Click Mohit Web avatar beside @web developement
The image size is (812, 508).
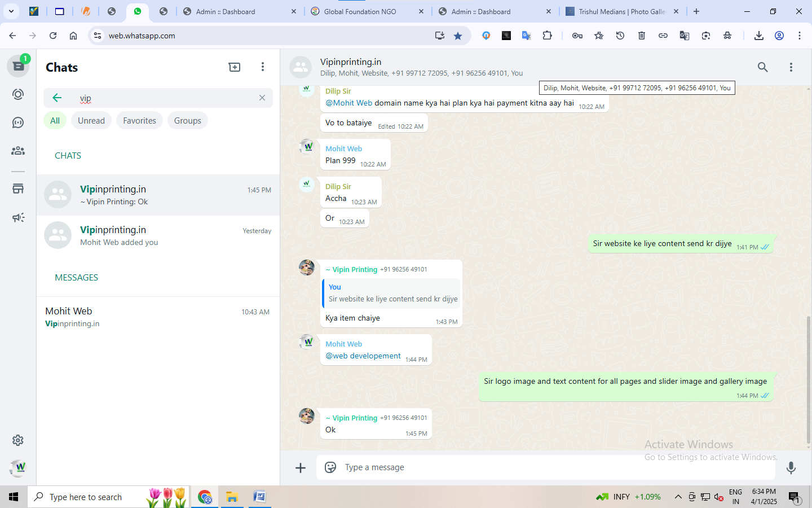pos(307,341)
